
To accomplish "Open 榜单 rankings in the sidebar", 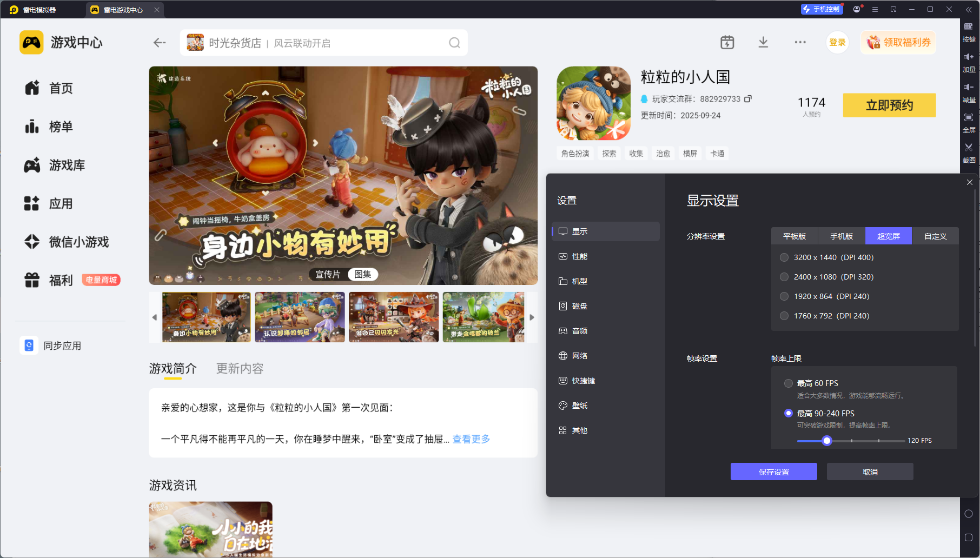I will (49, 127).
